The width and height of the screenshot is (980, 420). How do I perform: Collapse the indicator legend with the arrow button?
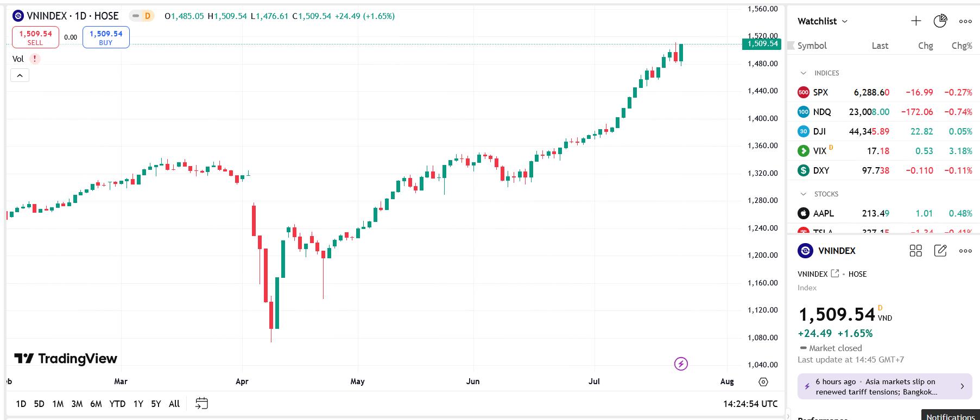[x=20, y=75]
